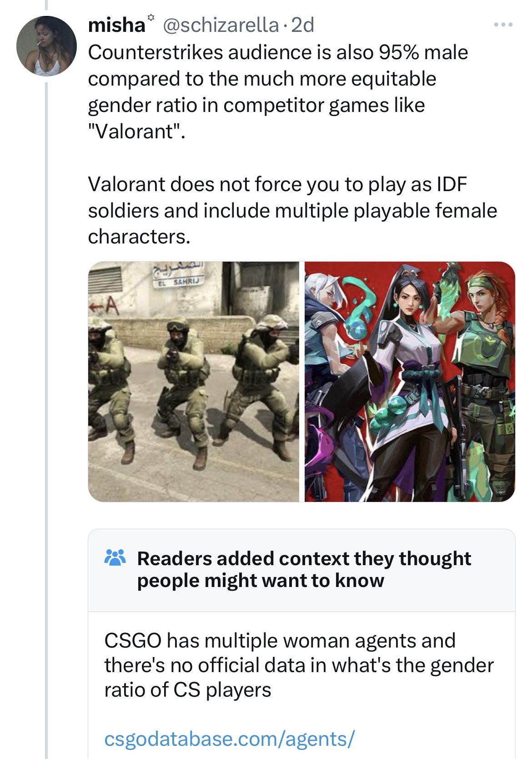Screen dimensions: 532x759
Task: Click the misha display name
Action: pos(116,25)
